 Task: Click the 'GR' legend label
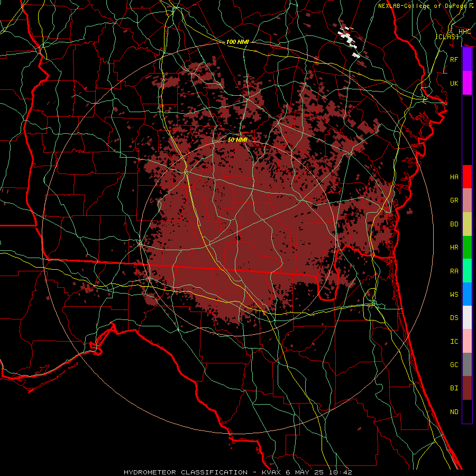coord(454,200)
